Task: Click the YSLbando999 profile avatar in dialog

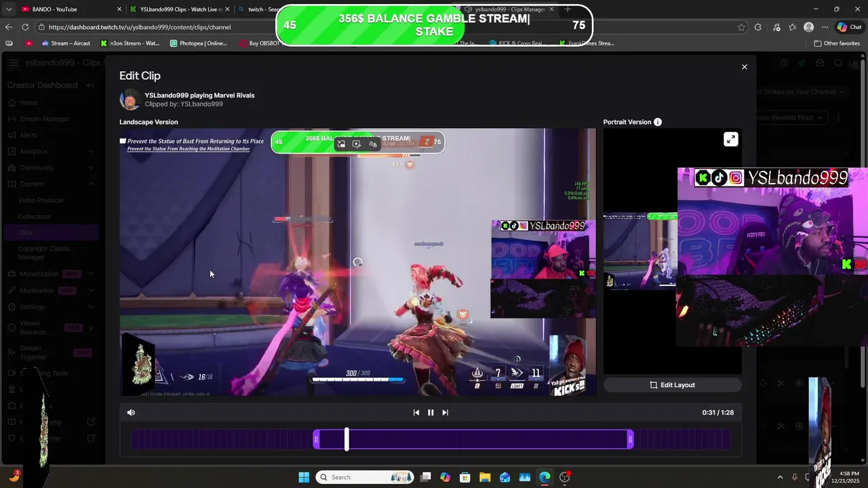Action: tap(130, 100)
